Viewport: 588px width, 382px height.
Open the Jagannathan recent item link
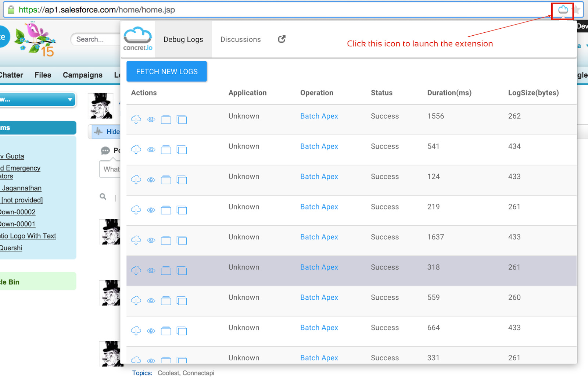pyautogui.click(x=22, y=188)
